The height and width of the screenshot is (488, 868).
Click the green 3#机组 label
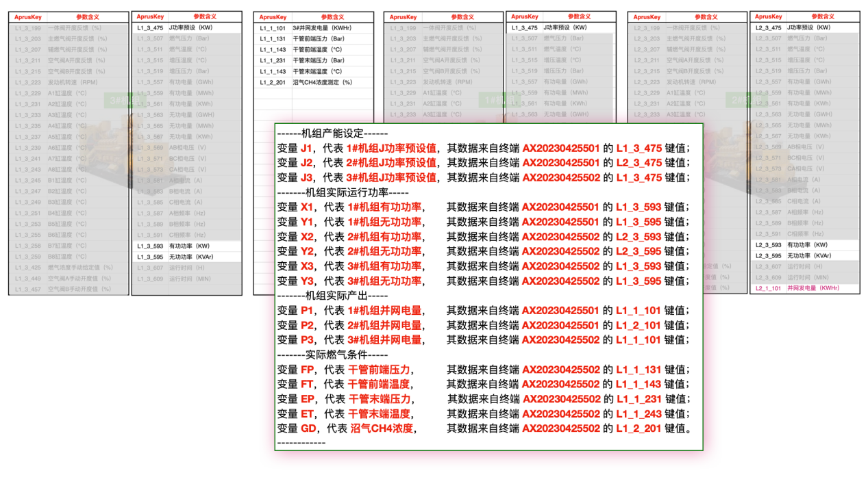point(118,101)
